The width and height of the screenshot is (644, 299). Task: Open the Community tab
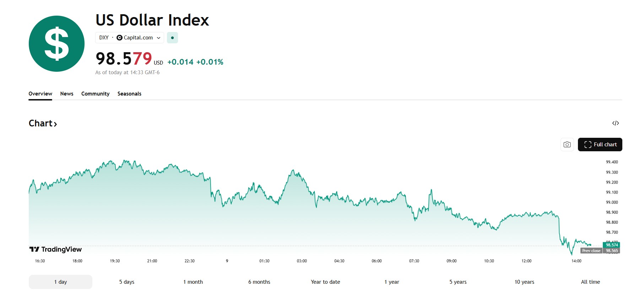tap(95, 94)
